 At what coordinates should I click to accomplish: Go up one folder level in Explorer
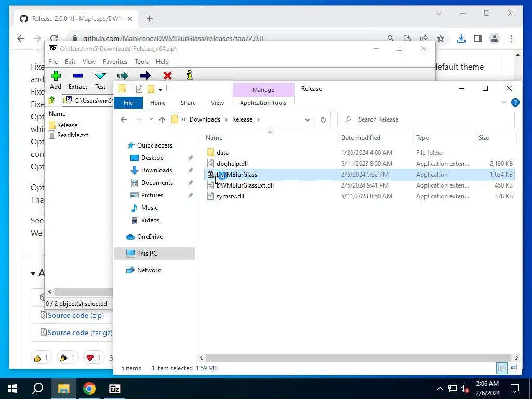pyautogui.click(x=162, y=119)
